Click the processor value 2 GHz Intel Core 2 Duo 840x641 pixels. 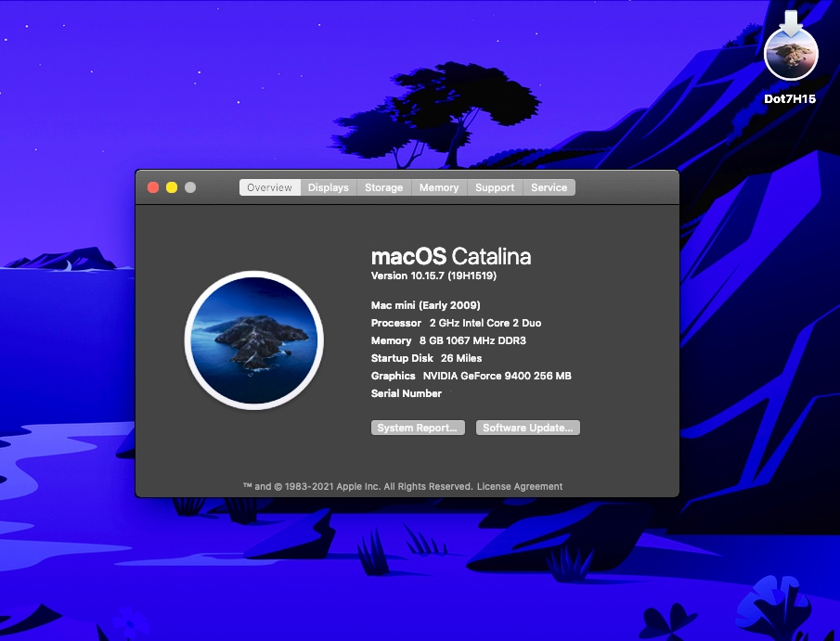click(x=485, y=323)
